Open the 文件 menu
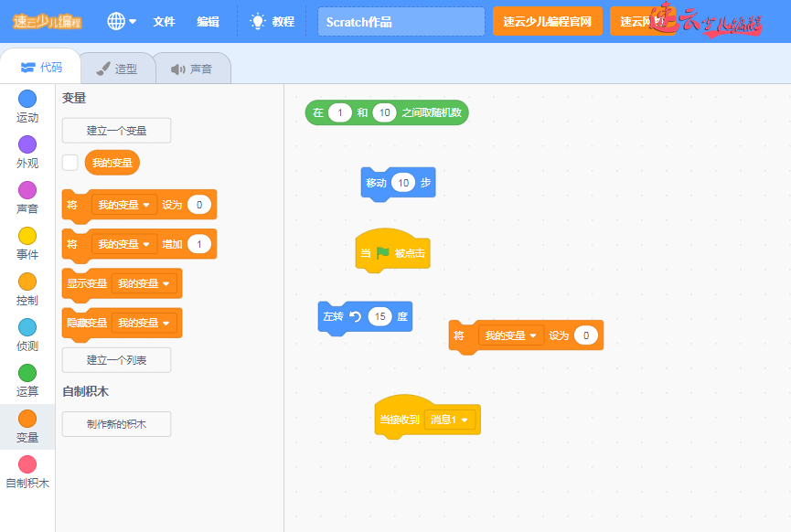Screen dimensions: 791x532 pyautogui.click(x=164, y=21)
